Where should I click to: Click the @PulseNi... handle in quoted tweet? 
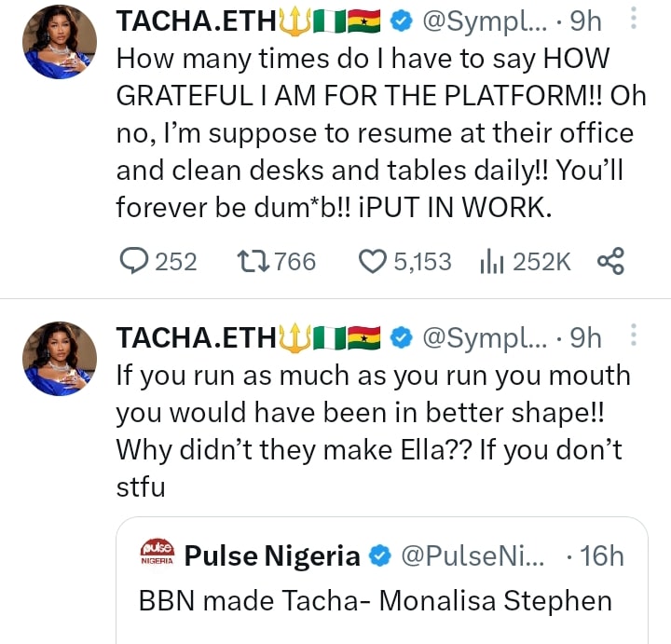click(477, 556)
